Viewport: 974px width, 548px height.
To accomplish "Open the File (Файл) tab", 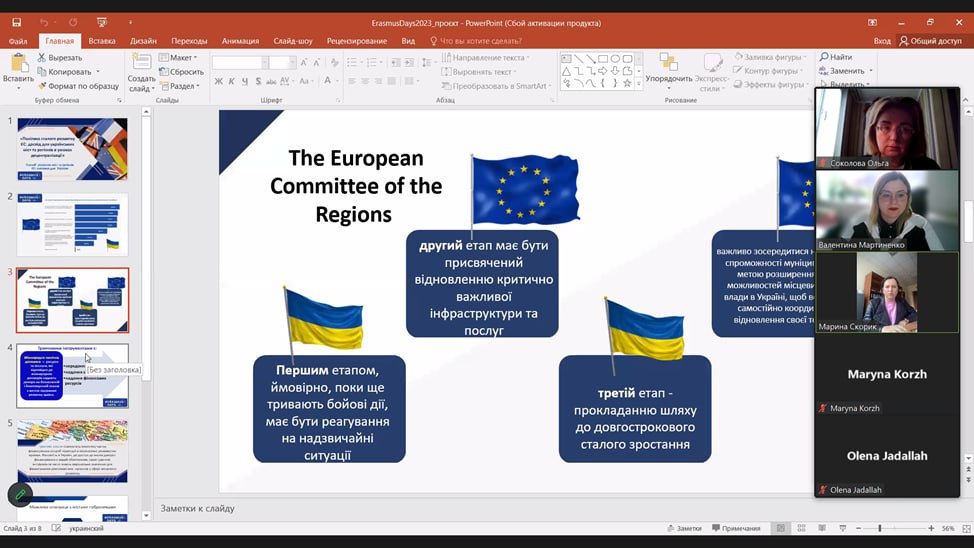I will 18,41.
